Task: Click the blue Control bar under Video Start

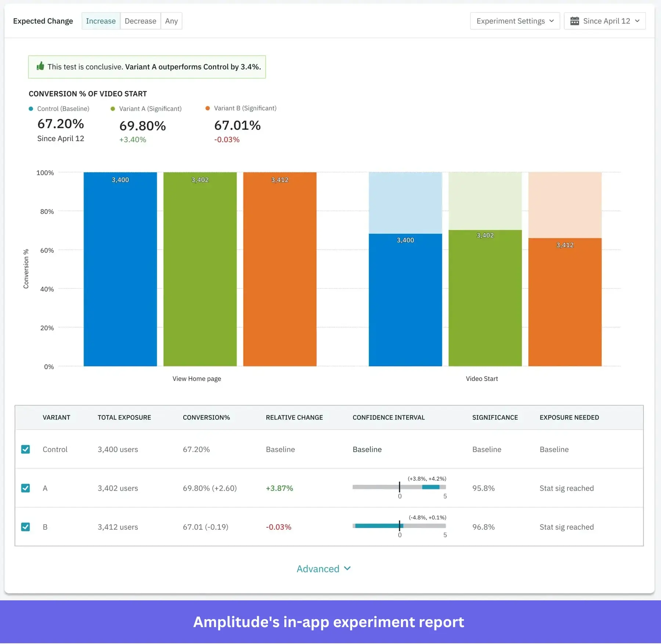Action: (x=405, y=301)
